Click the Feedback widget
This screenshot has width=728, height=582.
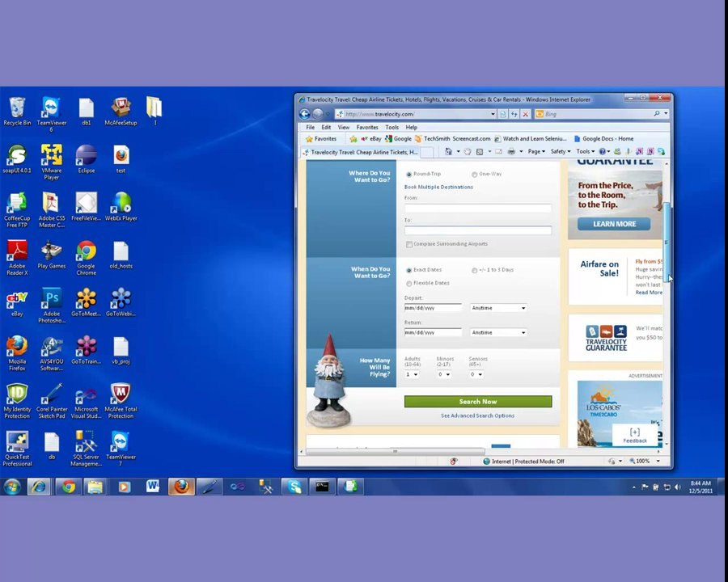pos(635,436)
